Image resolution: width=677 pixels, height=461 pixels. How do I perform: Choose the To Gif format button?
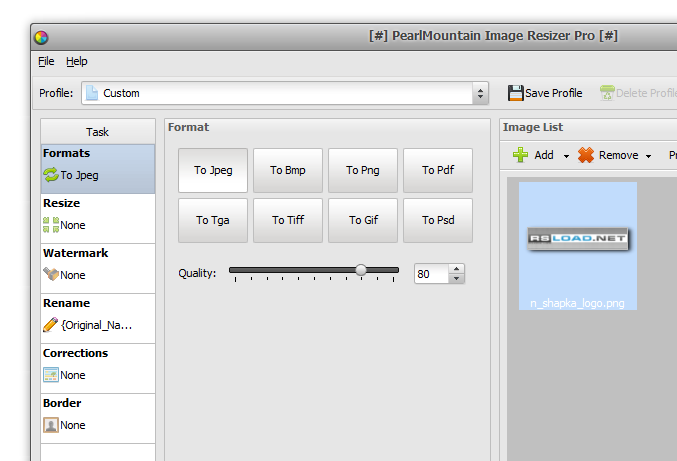363,221
